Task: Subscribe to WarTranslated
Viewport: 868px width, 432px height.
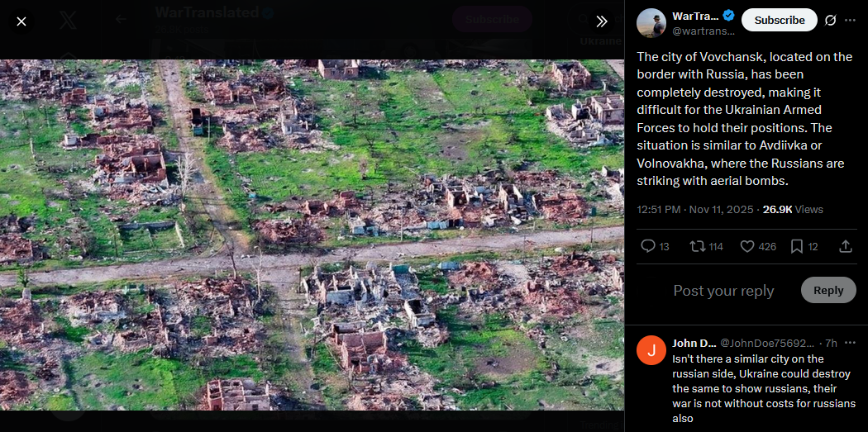Action: point(780,20)
